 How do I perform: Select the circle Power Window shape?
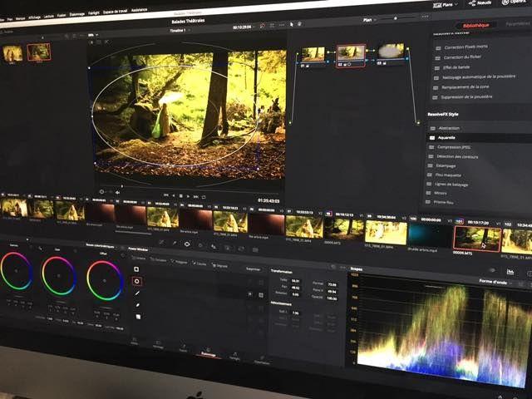[136, 281]
